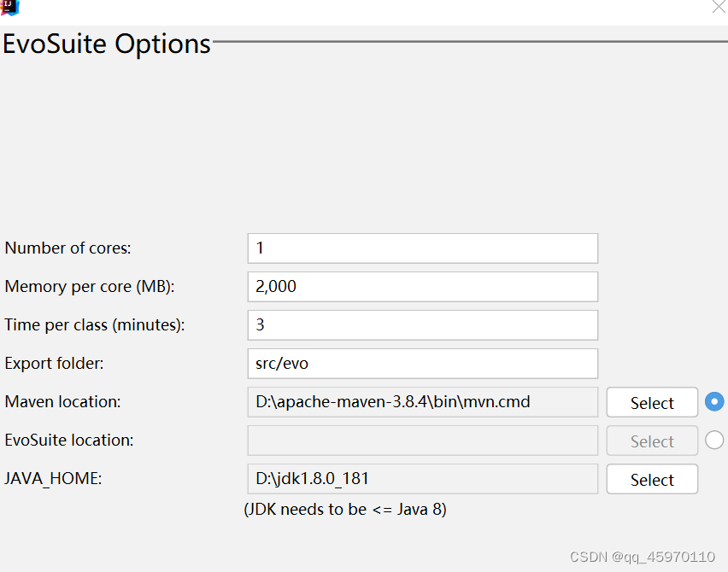Enable the EvoSuite location radio button
Screen dimensions: 728x572
coord(714,441)
